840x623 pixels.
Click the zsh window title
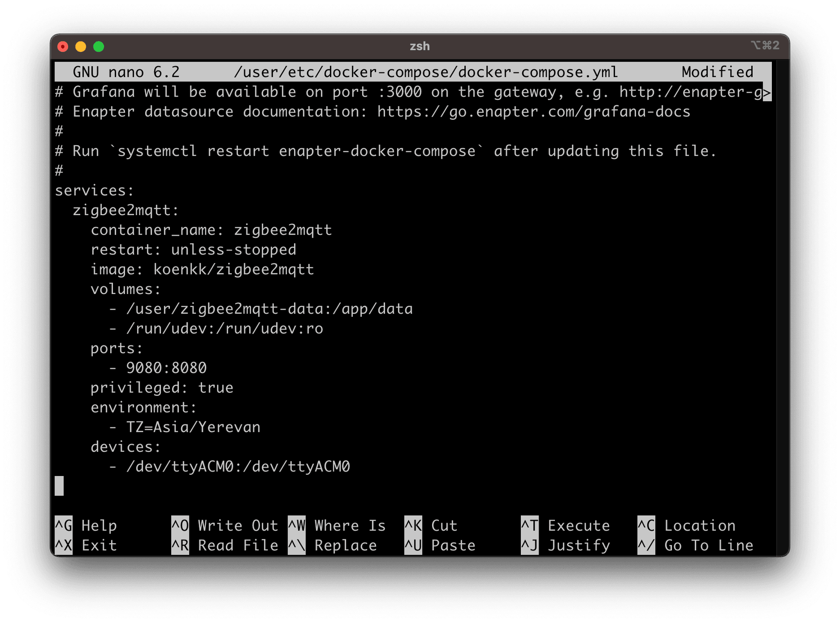(420, 46)
